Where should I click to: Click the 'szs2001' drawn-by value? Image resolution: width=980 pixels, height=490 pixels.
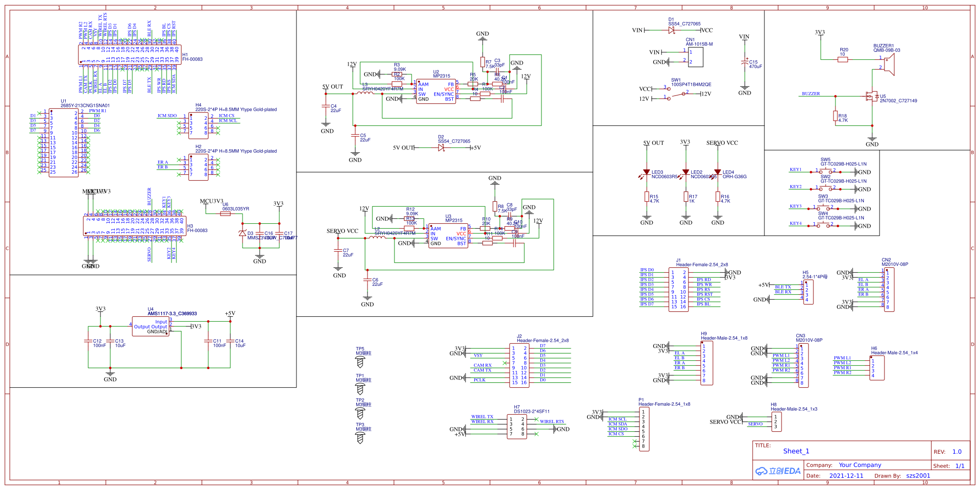pyautogui.click(x=918, y=475)
